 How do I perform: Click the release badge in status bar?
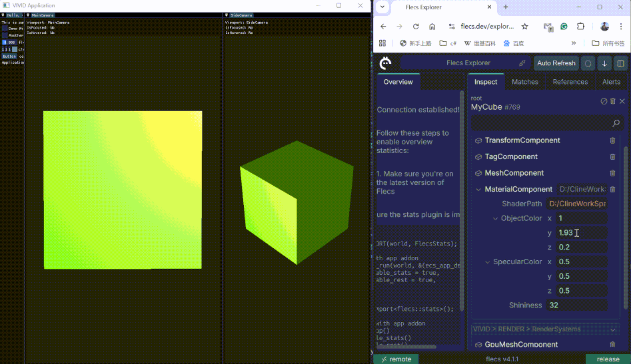click(608, 359)
